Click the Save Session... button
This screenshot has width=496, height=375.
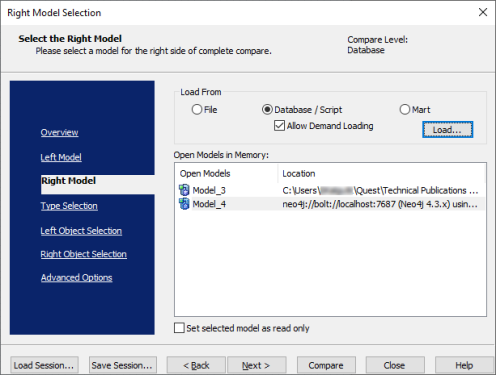[x=123, y=365]
